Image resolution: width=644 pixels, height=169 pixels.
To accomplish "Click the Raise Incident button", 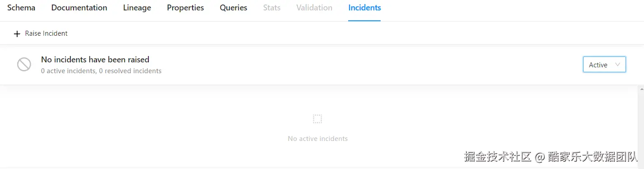I will pyautogui.click(x=41, y=33).
